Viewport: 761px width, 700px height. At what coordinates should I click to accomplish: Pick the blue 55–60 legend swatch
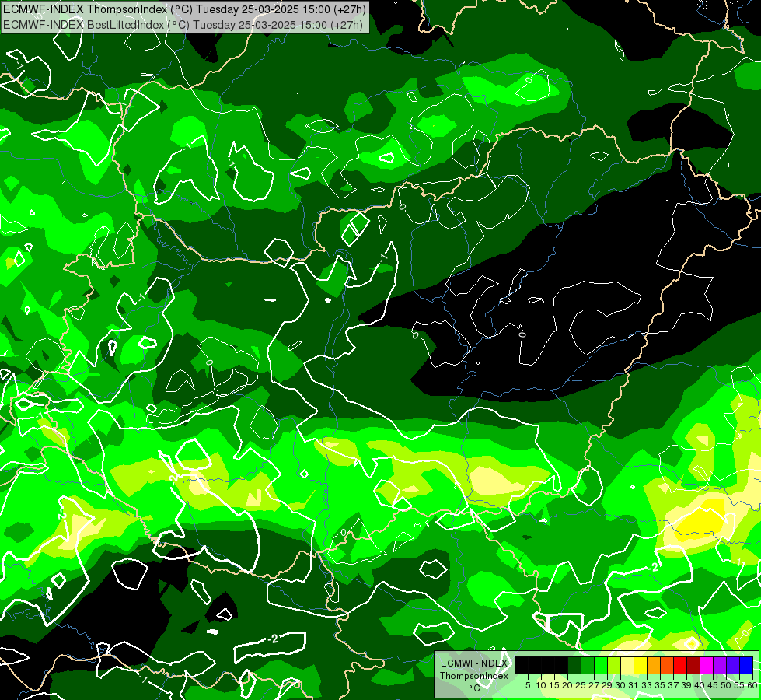746,665
